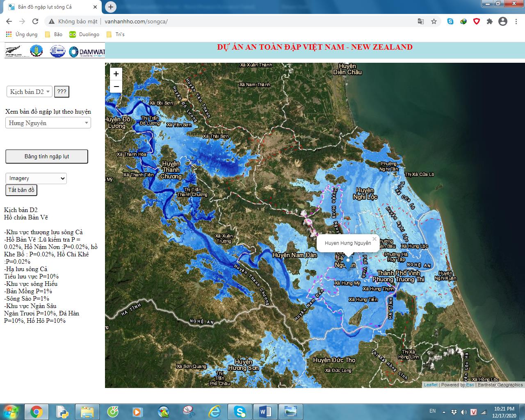
Task: Click the address bar URL field
Action: [x=230, y=21]
